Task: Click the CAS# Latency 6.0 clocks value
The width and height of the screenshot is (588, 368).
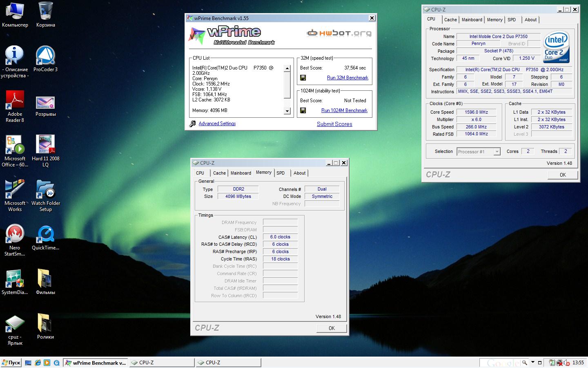Action: pos(280,237)
